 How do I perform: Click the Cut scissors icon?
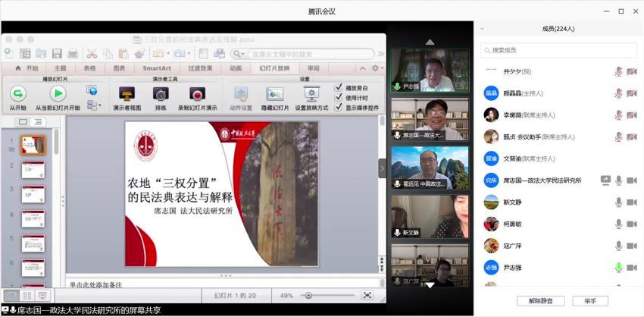point(91,53)
